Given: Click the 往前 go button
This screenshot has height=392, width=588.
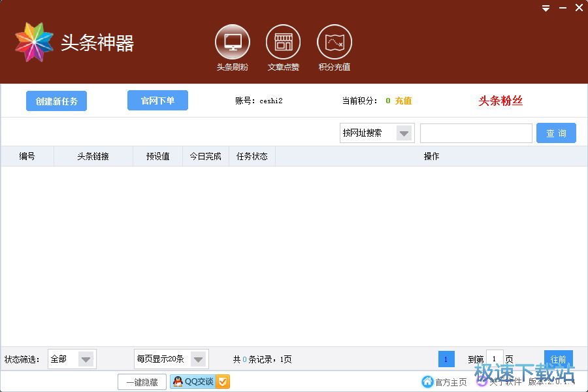Looking at the screenshot, I should (559, 359).
